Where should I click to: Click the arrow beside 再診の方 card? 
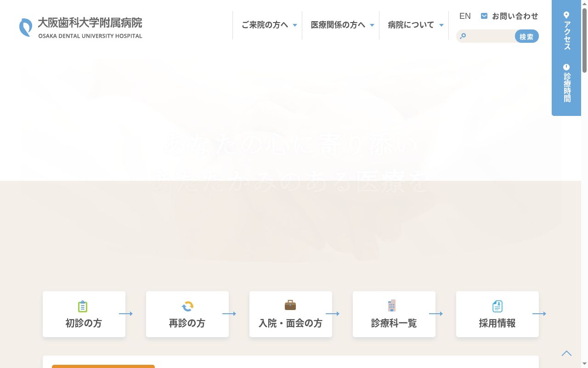[229, 314]
